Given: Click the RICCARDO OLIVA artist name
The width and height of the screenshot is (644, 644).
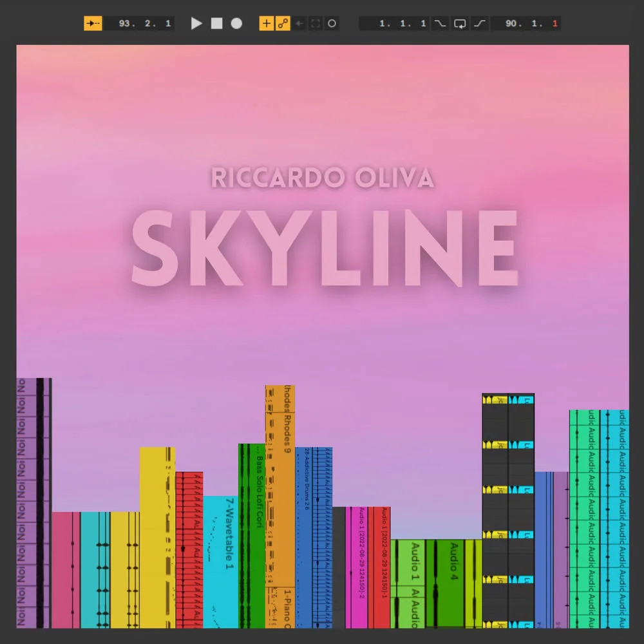Looking at the screenshot, I should pyautogui.click(x=323, y=178).
